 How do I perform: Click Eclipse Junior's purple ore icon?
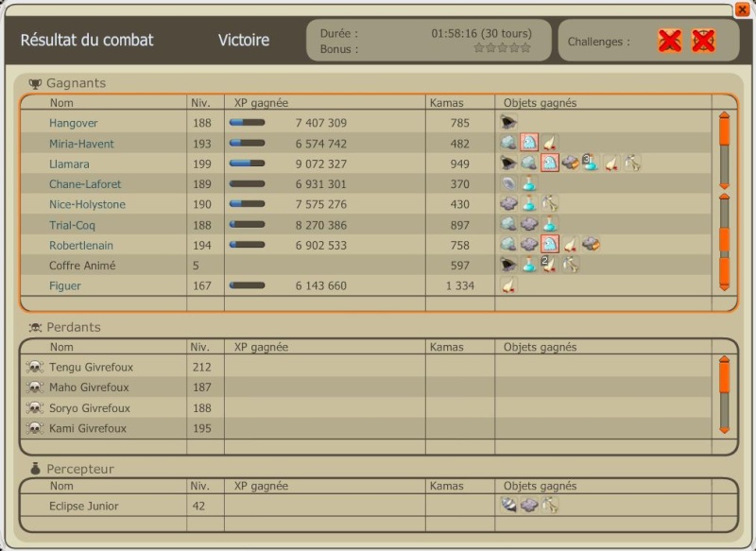pyautogui.click(x=529, y=506)
